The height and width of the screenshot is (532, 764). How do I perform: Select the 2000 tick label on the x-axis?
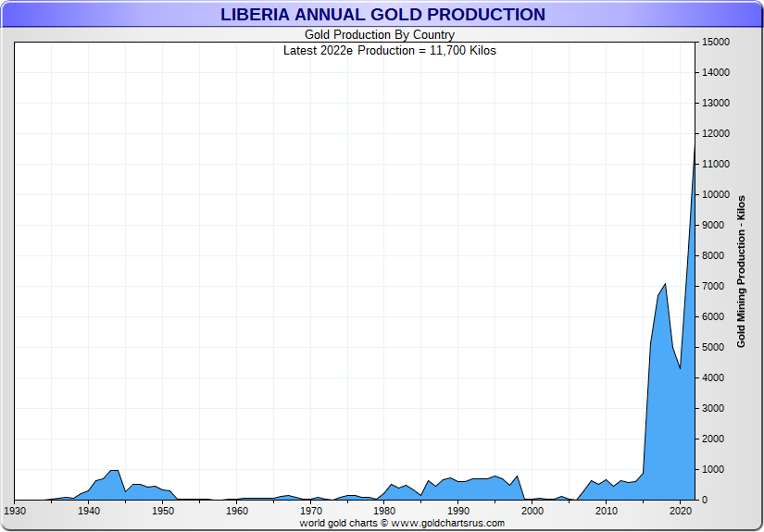532,511
